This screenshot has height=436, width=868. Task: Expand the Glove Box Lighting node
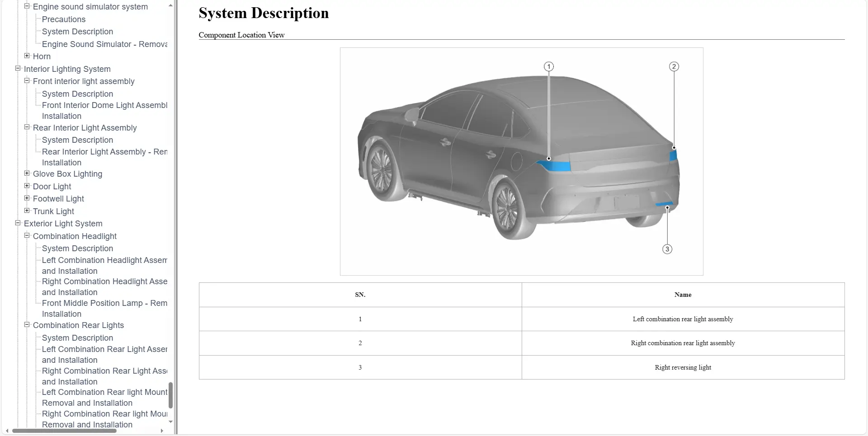tap(27, 173)
